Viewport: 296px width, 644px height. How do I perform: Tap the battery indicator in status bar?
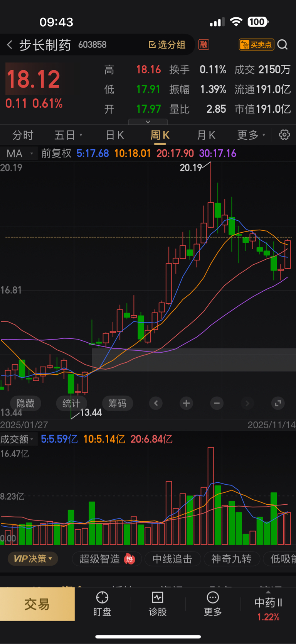(x=258, y=22)
